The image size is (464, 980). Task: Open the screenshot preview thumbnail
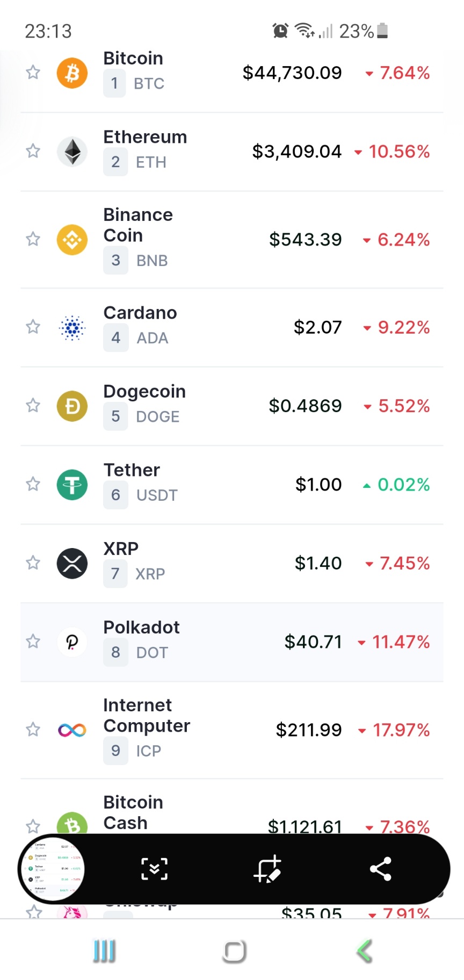click(52, 869)
